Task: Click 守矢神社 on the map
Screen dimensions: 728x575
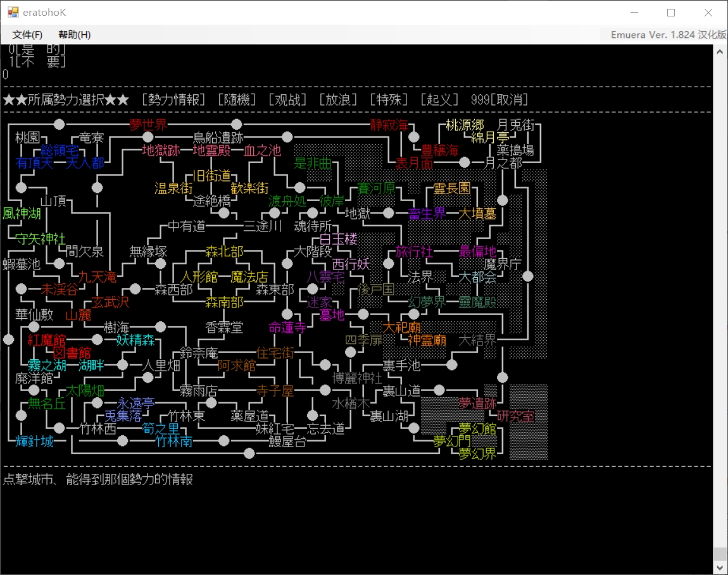Action: pos(41,239)
